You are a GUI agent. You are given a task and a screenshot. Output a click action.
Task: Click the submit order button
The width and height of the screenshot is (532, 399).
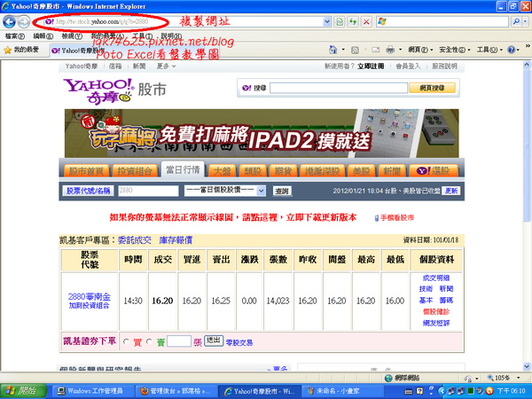(x=214, y=340)
